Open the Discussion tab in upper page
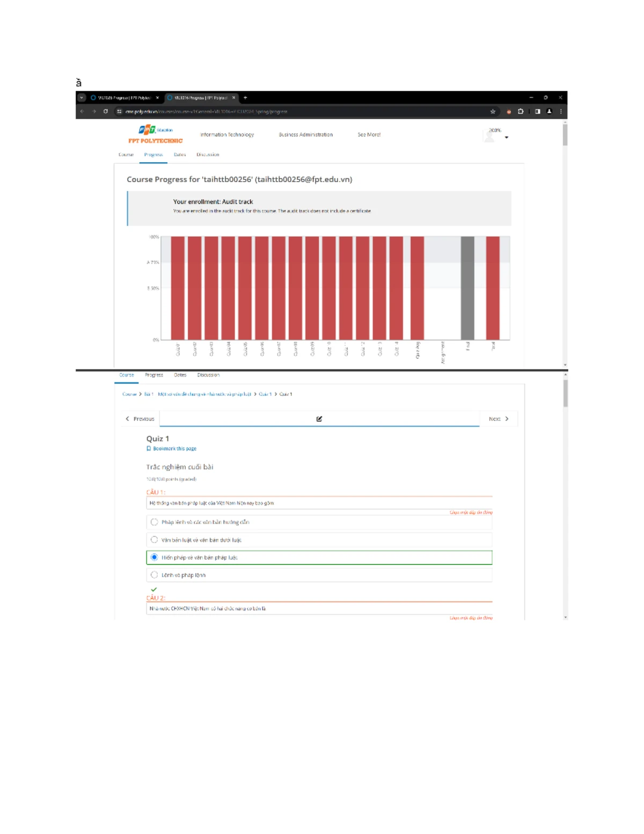 coord(208,155)
